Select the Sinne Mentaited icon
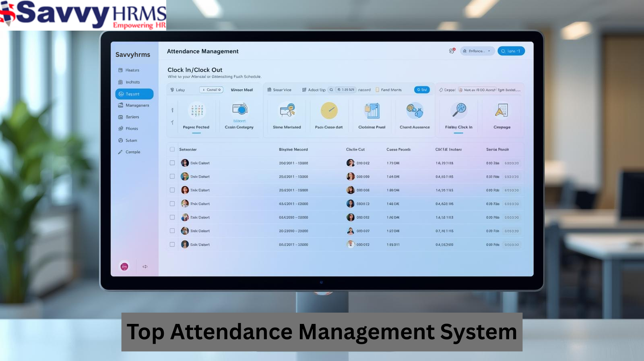This screenshot has height=361, width=644. click(x=287, y=110)
